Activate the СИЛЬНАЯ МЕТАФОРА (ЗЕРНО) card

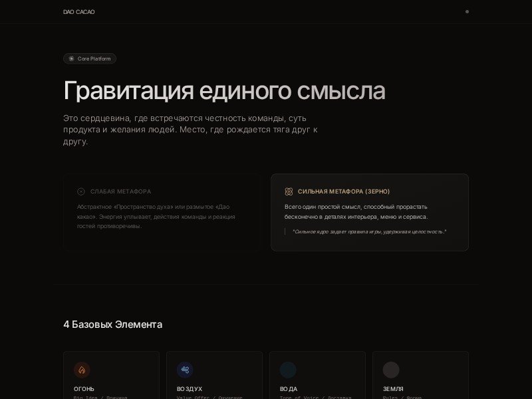(370, 211)
